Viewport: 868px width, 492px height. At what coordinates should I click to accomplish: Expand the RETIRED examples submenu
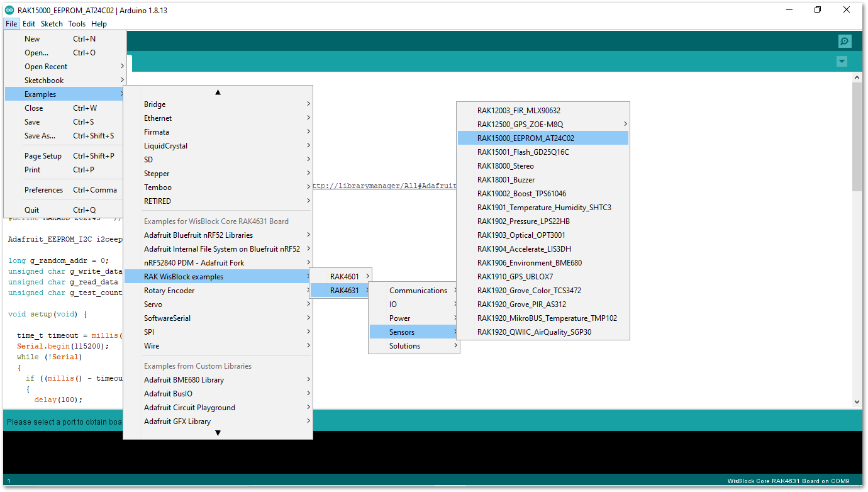click(x=218, y=201)
